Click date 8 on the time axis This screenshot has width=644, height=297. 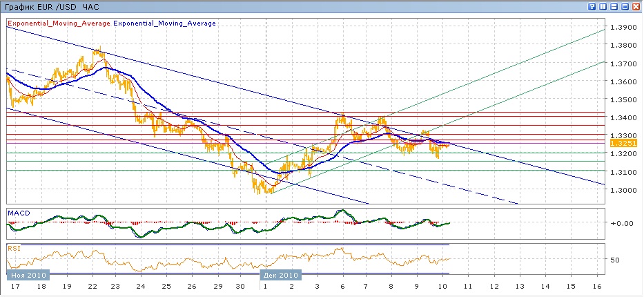tap(391, 286)
